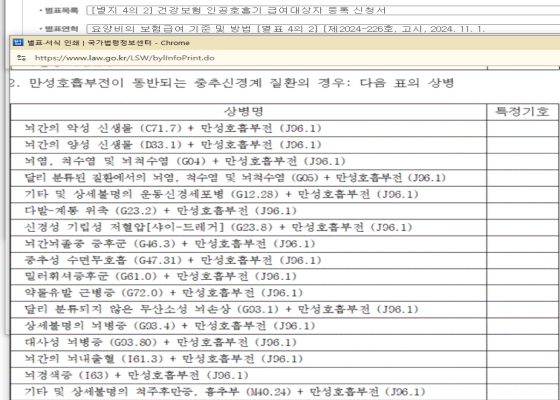Image resolution: width=560 pixels, height=400 pixels.
Task: Click the site info icon beside the URL
Action: [x=21, y=58]
